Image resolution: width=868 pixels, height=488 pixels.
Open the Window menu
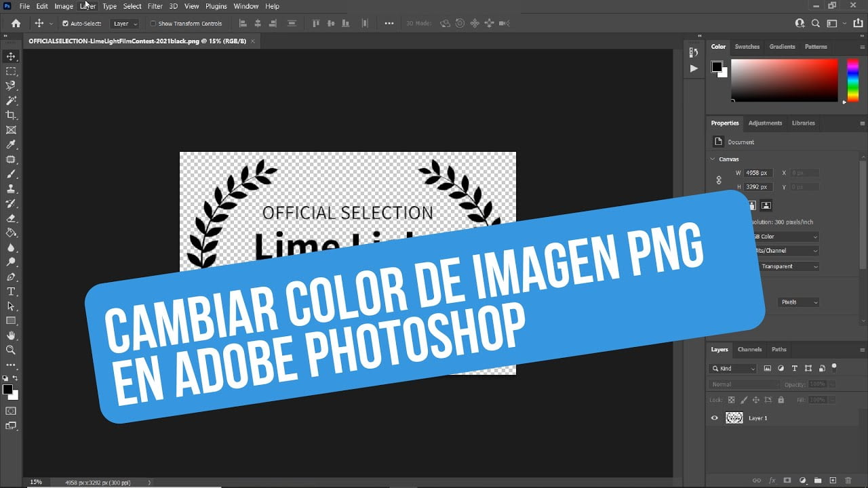coord(245,6)
